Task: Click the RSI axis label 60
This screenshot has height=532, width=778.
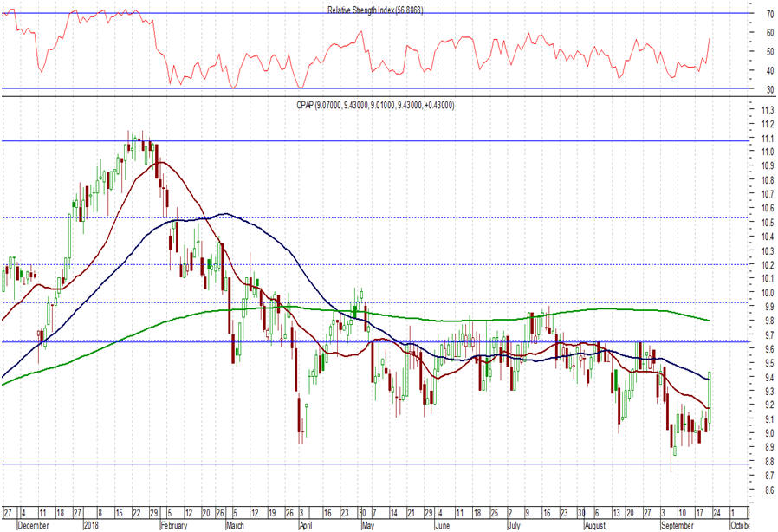Action: point(770,33)
